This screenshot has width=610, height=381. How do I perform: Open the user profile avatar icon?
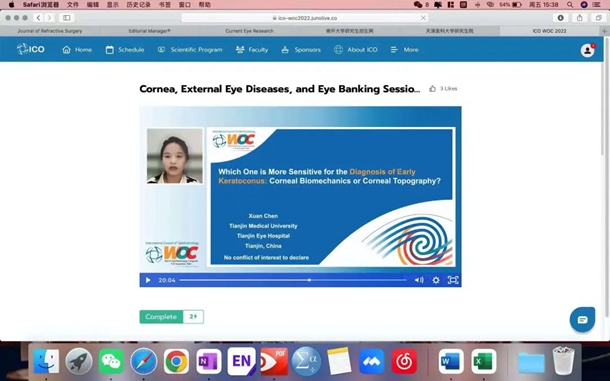(587, 50)
